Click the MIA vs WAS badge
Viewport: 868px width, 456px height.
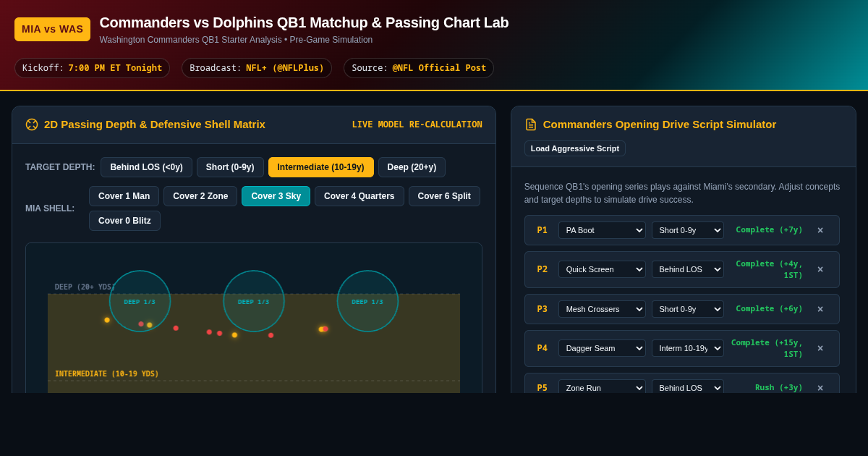tap(52, 29)
